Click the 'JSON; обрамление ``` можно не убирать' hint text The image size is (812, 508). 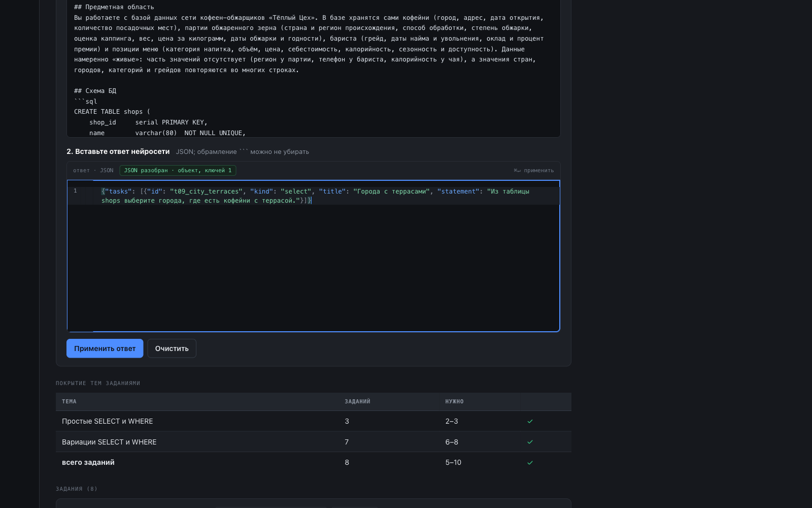coord(243,152)
